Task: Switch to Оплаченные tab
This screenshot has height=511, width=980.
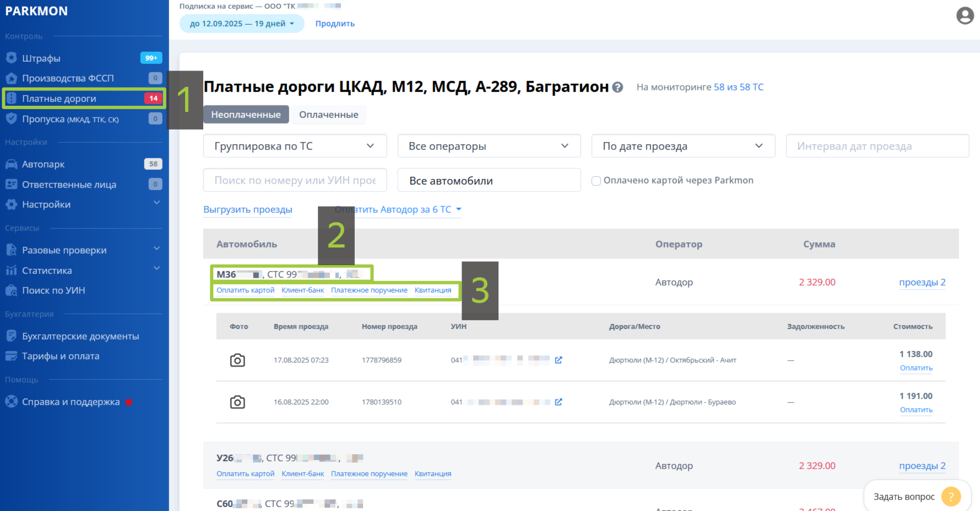Action: tap(329, 115)
